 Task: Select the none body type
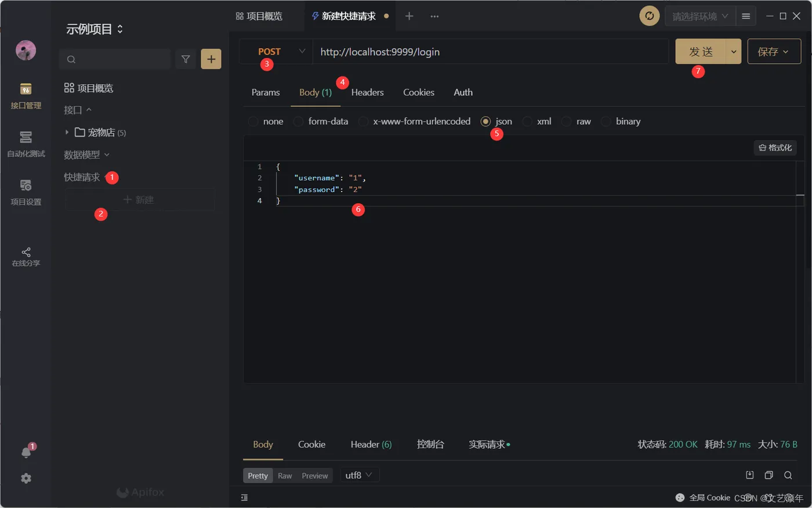tap(266, 121)
